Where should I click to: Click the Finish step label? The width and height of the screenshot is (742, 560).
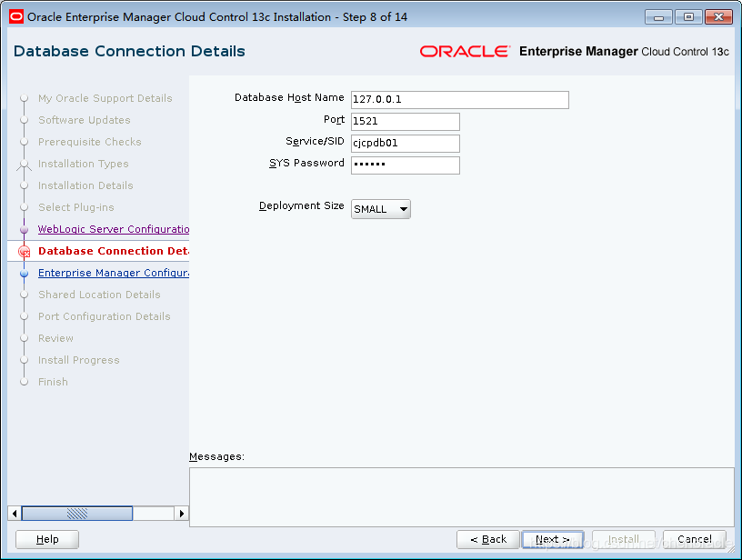point(53,382)
